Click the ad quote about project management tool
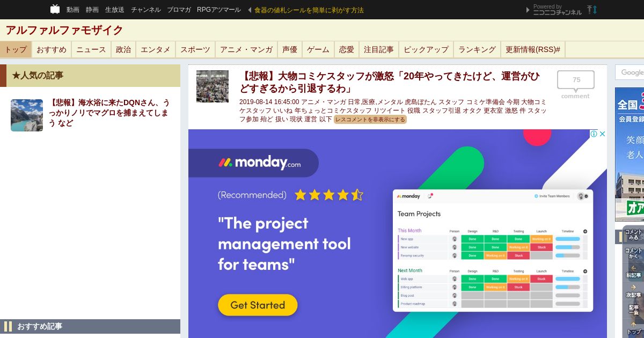The height and width of the screenshot is (338, 644). pyautogui.click(x=284, y=244)
